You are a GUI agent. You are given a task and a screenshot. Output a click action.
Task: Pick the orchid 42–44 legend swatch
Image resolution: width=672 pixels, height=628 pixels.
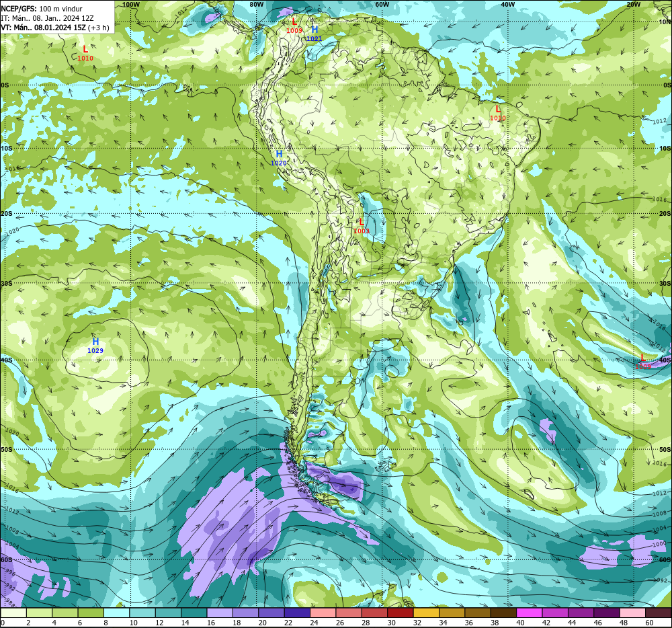tap(555, 613)
